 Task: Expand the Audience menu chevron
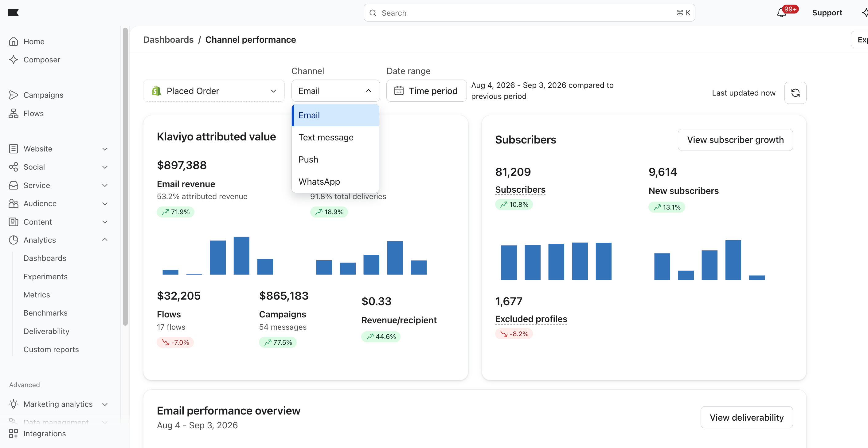click(x=105, y=204)
